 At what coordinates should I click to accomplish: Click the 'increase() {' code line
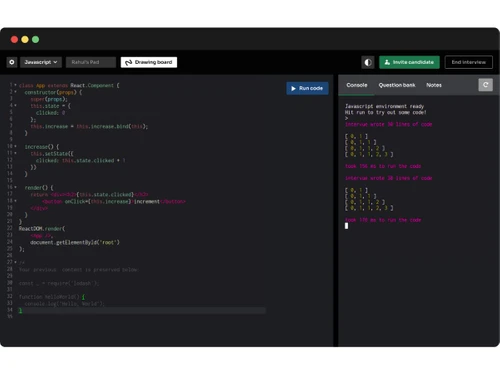42,147
